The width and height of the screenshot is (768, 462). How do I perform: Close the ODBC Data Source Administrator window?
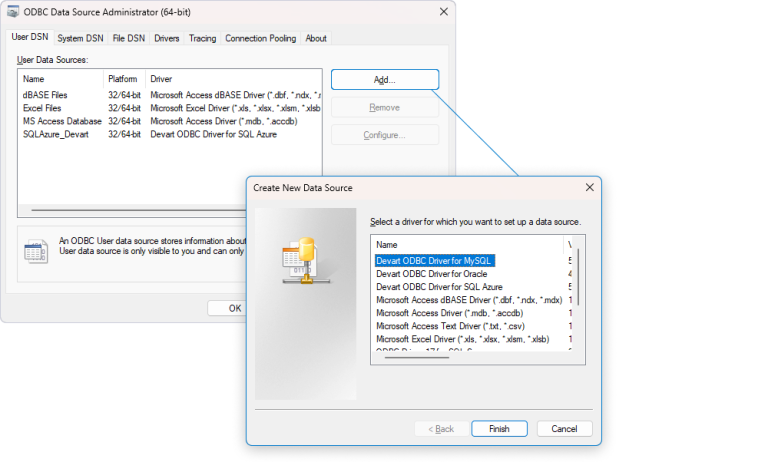coord(442,11)
